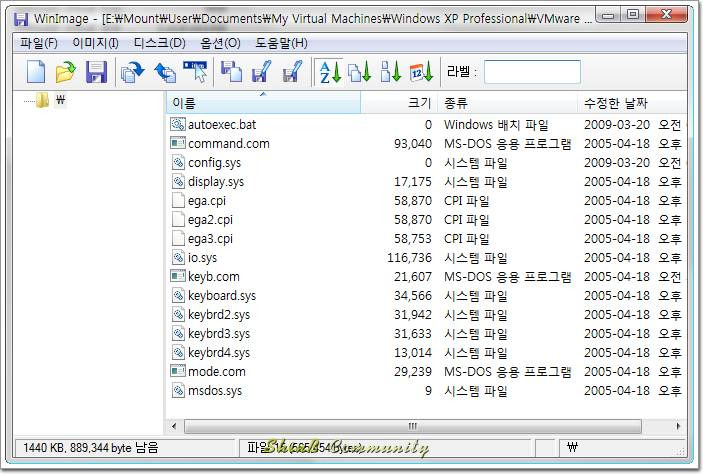Screen dimensions: 703x474
Task: Sort by 이름 column header
Action: pyautogui.click(x=263, y=103)
